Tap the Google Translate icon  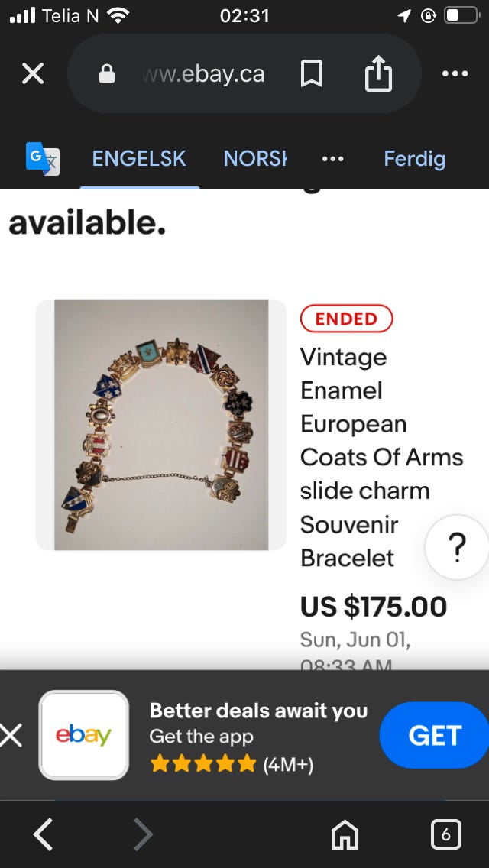(x=43, y=159)
